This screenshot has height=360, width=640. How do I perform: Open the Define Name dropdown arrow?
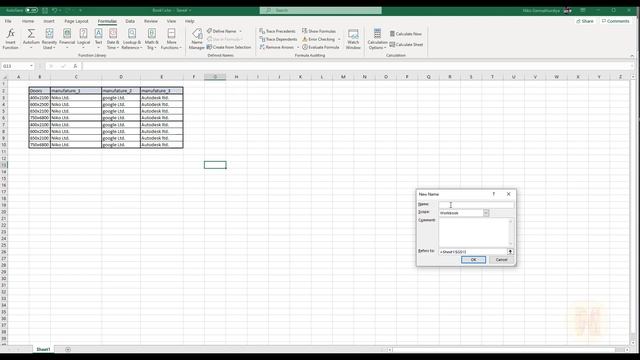(240, 31)
